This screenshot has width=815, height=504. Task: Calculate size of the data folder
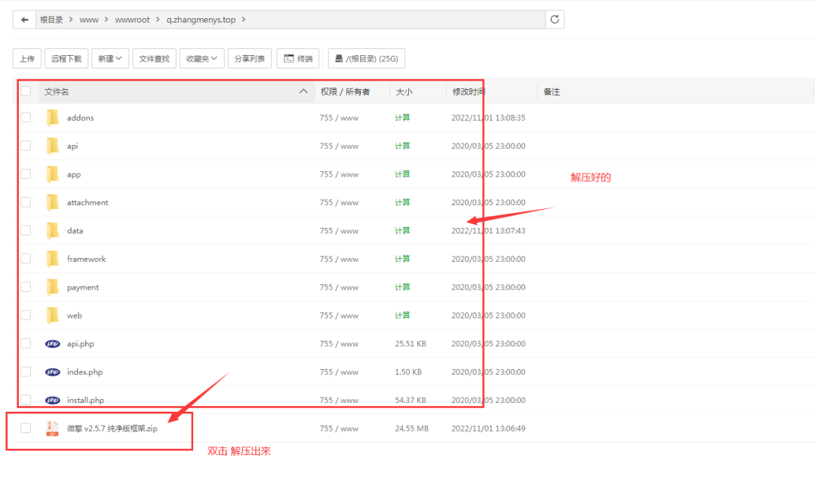(402, 231)
